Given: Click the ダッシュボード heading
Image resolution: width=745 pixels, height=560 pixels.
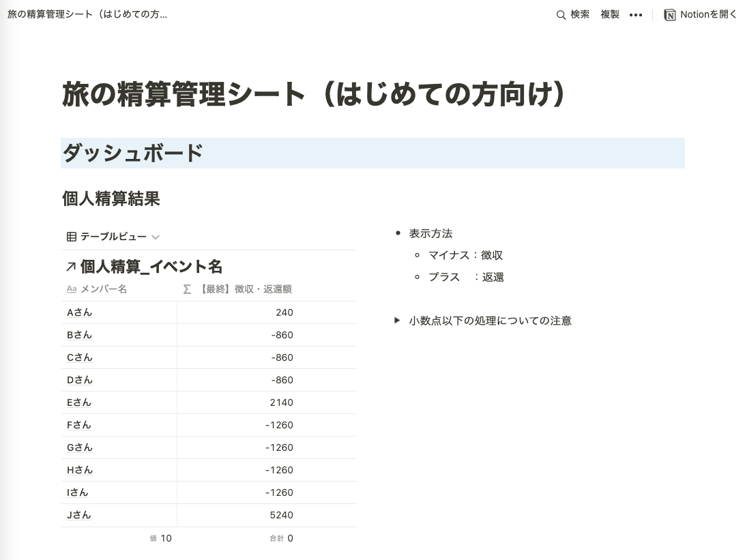Looking at the screenshot, I should tap(133, 153).
